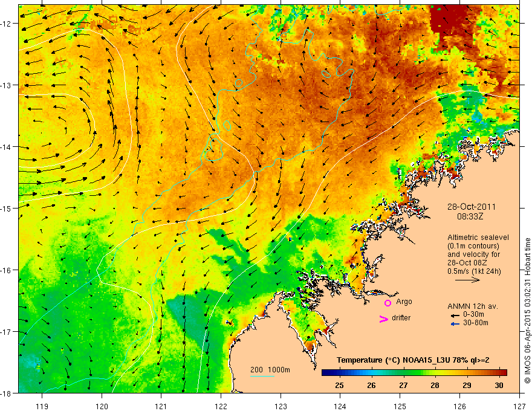The image size is (532, 411).
Task: Pick the dark blue end of temperature colorbar
Action: coord(325,372)
